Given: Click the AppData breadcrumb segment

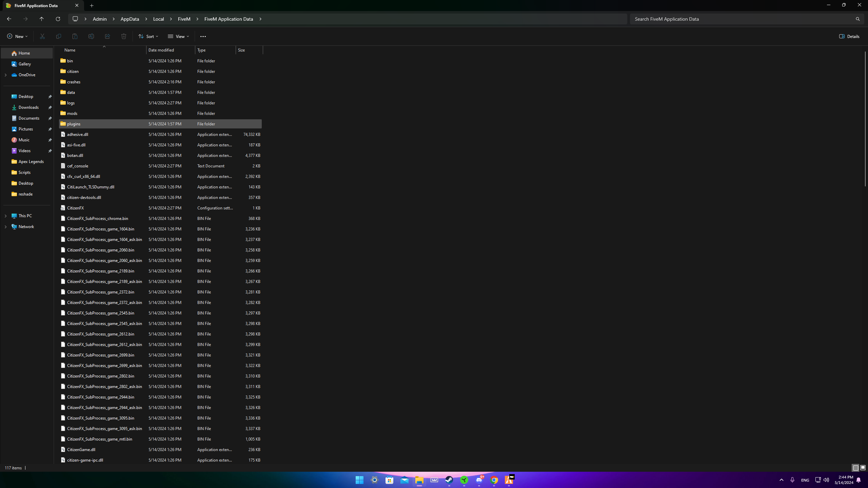Looking at the screenshot, I should pos(130,19).
